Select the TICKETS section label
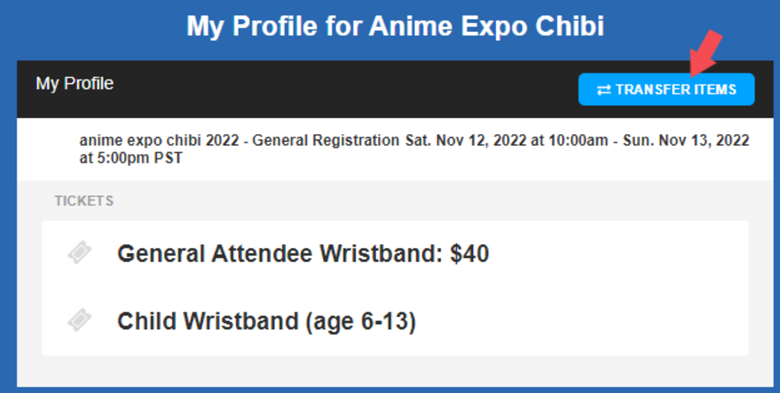 click(x=84, y=201)
